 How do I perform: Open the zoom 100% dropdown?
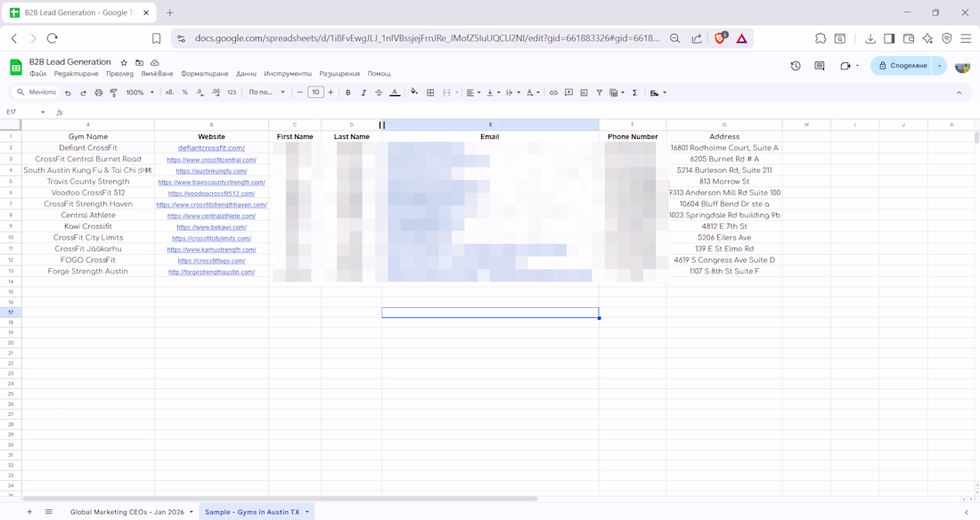pyautogui.click(x=139, y=93)
